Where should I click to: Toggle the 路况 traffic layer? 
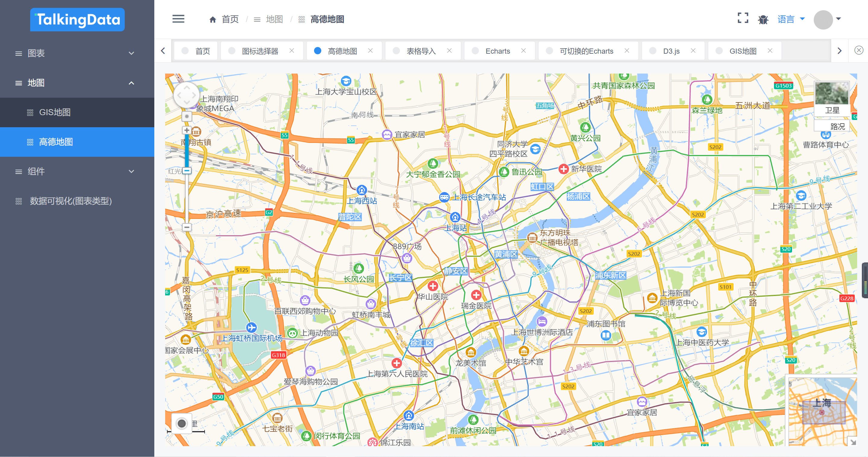pos(832,126)
